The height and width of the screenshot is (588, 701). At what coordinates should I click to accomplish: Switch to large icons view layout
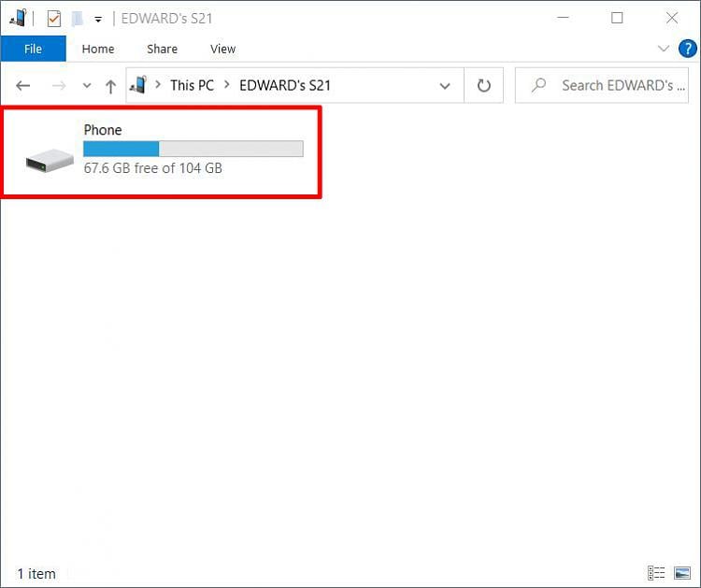[682, 573]
